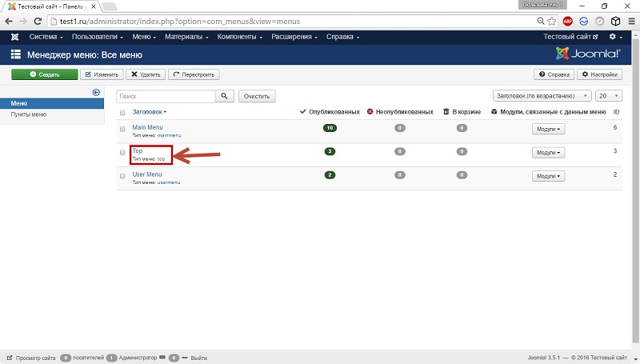Check the Top row checkbox
The width and height of the screenshot is (640, 364).
[x=122, y=152]
